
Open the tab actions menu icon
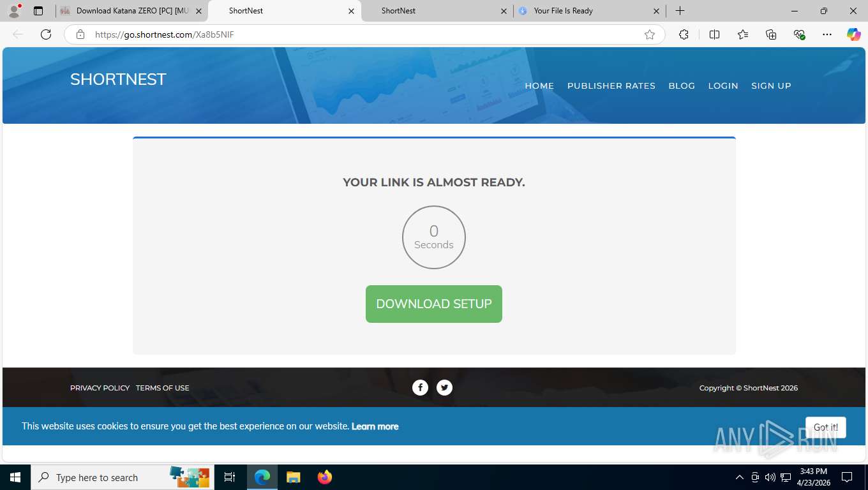tap(38, 11)
